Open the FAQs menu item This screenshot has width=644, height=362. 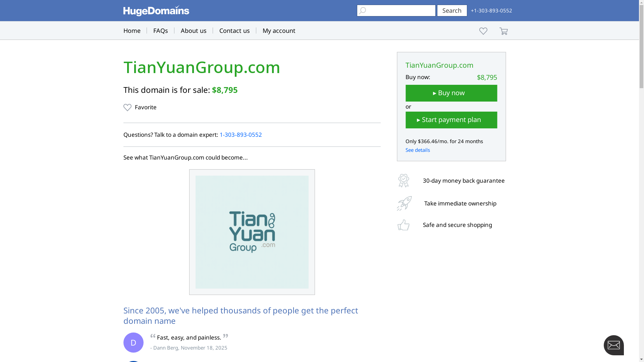tap(160, 31)
